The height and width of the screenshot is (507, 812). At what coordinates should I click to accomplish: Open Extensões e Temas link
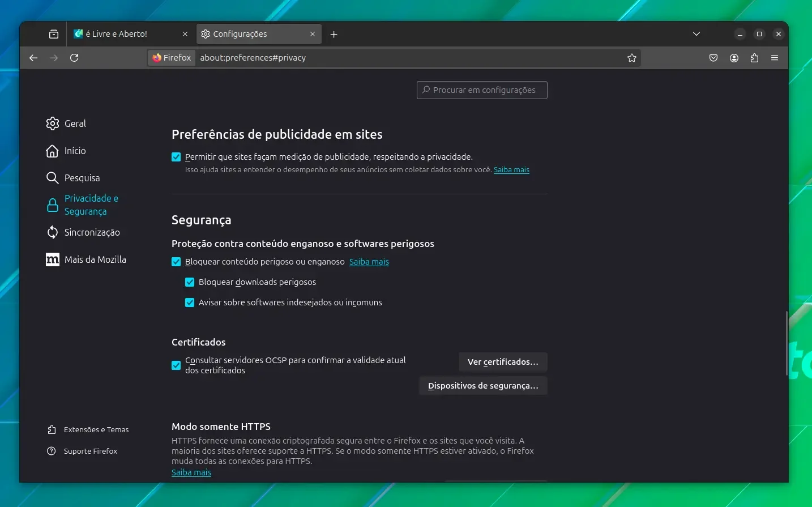88,430
